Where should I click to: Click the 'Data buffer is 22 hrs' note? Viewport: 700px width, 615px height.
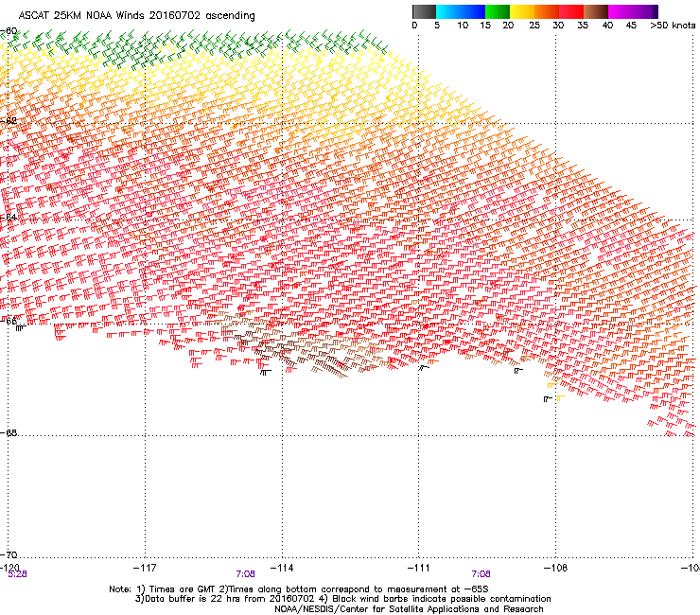point(342,599)
